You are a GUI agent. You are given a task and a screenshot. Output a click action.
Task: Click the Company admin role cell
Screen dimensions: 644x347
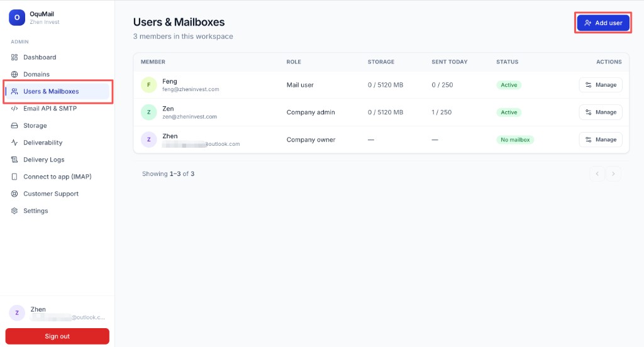click(x=311, y=112)
